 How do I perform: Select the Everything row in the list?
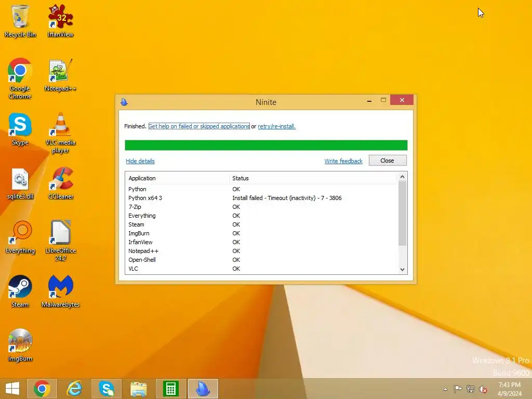point(262,216)
